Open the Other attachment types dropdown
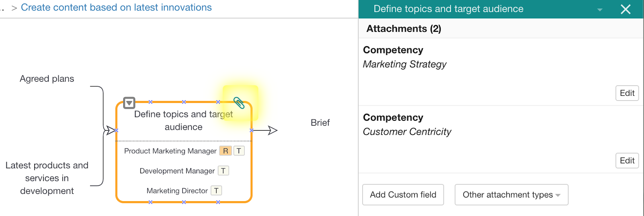The width and height of the screenshot is (644, 216). pyautogui.click(x=511, y=195)
